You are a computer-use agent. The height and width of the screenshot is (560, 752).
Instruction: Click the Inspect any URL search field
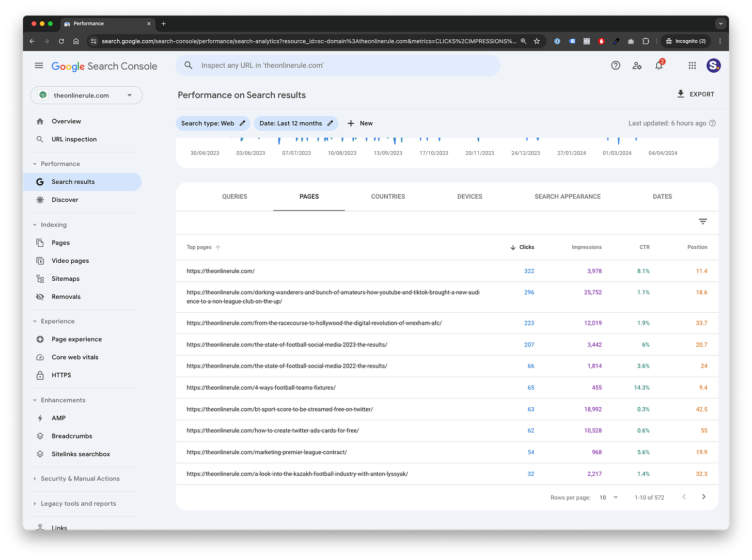[338, 66]
